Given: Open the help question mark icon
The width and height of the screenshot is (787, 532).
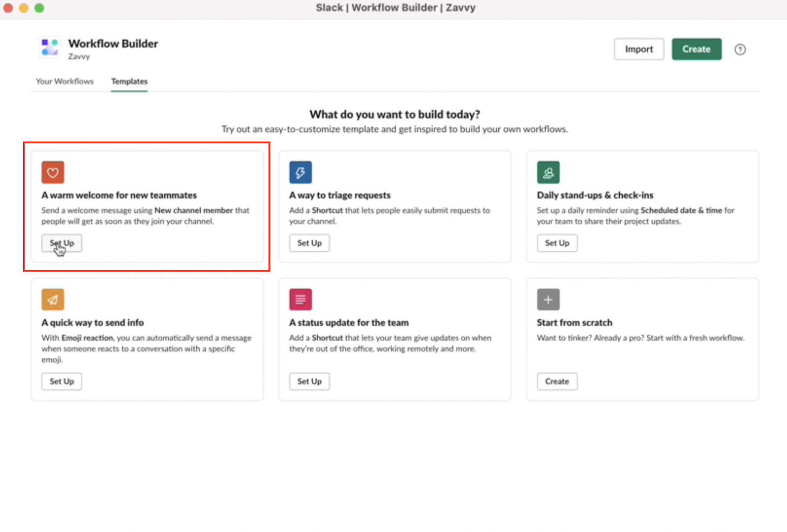Looking at the screenshot, I should [x=740, y=49].
